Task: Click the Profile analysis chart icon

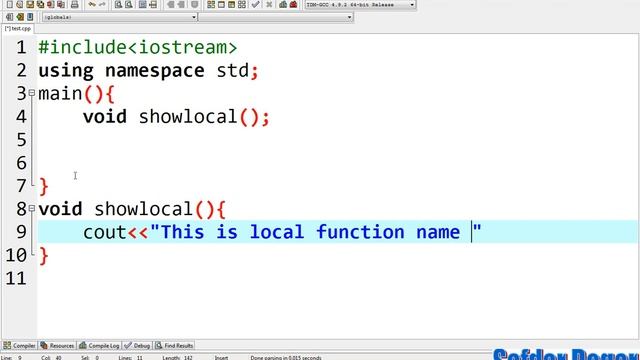Action: [283, 4]
